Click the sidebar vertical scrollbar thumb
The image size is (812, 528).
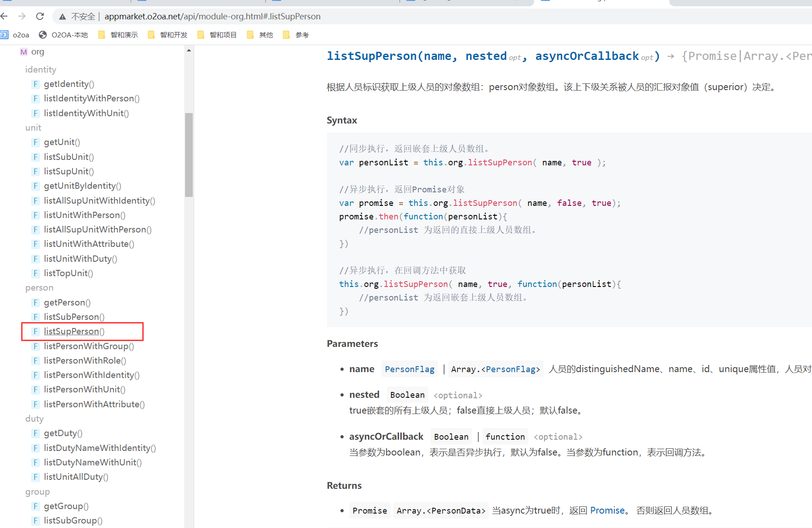coord(189,155)
